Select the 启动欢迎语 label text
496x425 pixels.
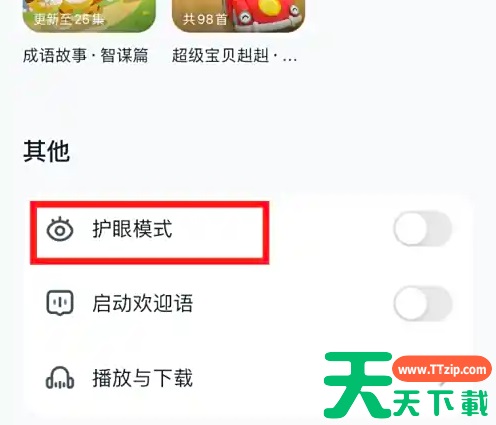142,303
